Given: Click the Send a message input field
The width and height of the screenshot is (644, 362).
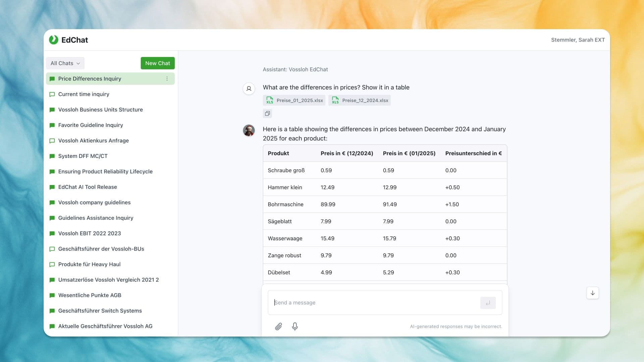Looking at the screenshot, I should [x=369, y=302].
